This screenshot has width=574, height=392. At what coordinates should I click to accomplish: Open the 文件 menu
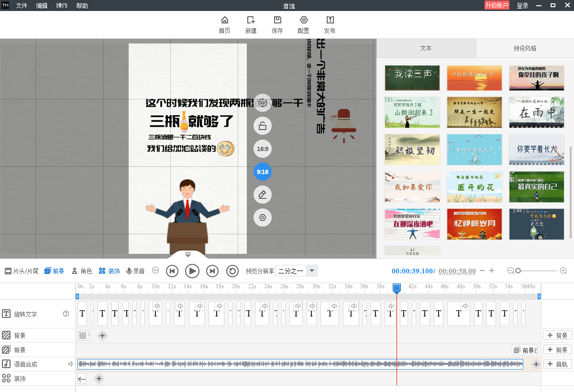[22, 6]
